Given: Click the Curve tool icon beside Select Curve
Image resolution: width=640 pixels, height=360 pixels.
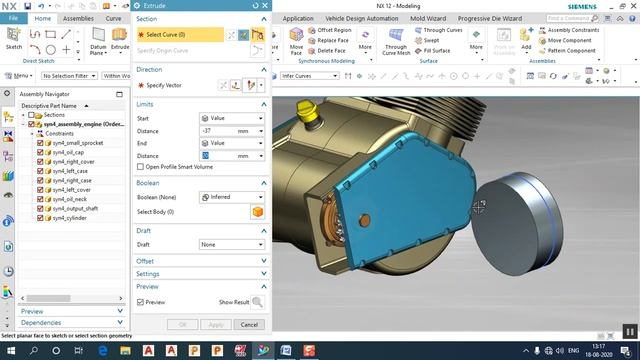Looking at the screenshot, I should point(258,35).
